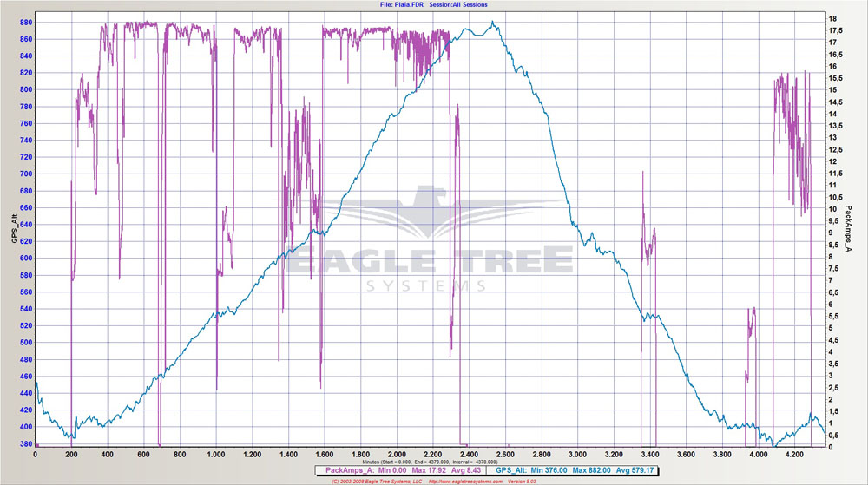Click the 4.200 tick on the minutes axis
Viewport: 868px width, 485px height.
794,454
